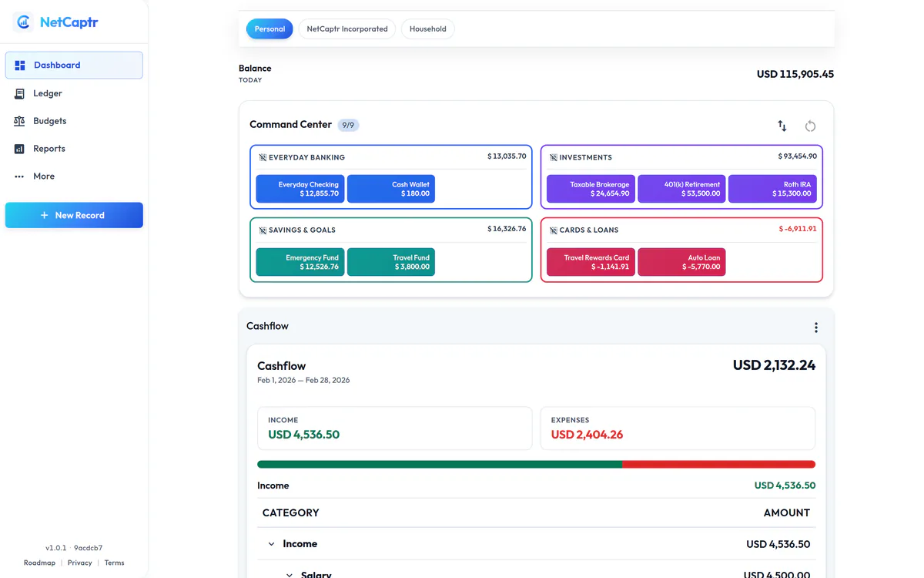Select the Auto Loan account tile
924x578 pixels.
(x=681, y=262)
